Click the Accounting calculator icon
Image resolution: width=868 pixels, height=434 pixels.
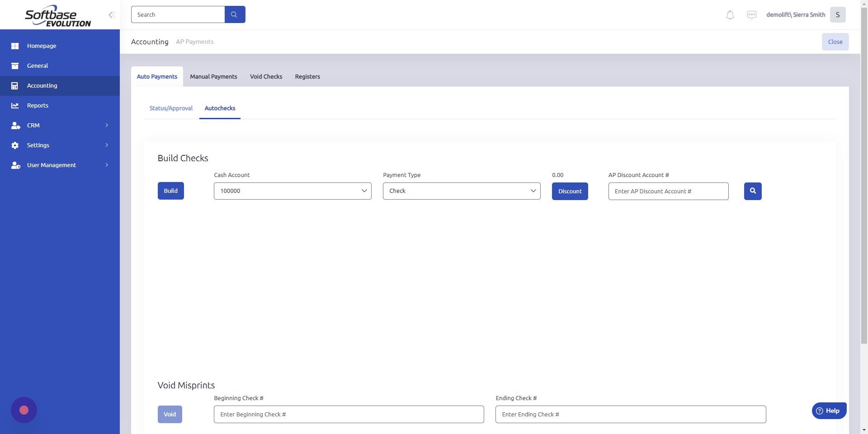pos(15,85)
